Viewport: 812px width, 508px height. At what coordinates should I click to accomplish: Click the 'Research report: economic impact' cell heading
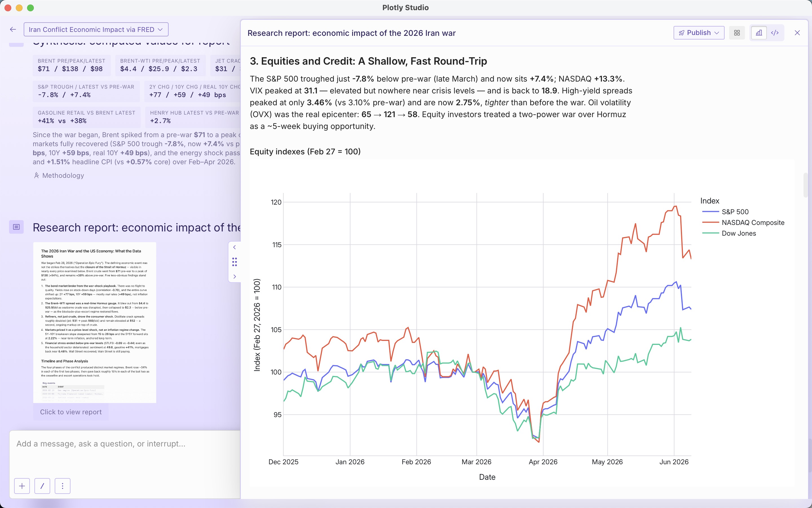136,227
